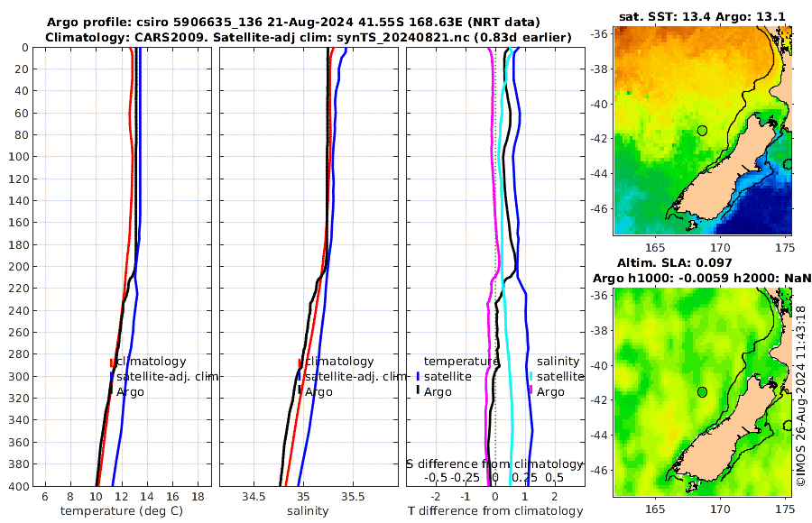Click 'Argo profile: csiro 5906635_136' title line
The width and height of the screenshot is (812, 523).
293,23
